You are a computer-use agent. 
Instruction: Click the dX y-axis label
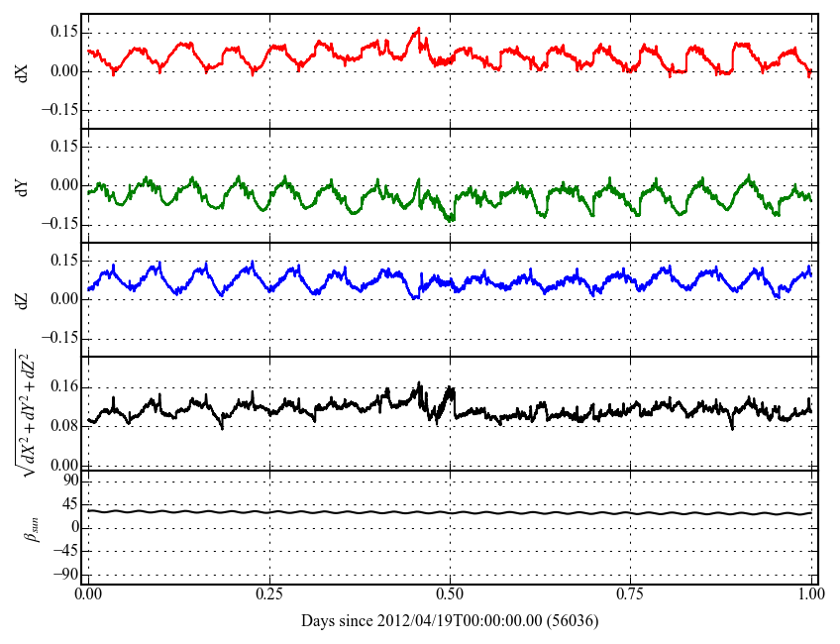click(x=23, y=71)
